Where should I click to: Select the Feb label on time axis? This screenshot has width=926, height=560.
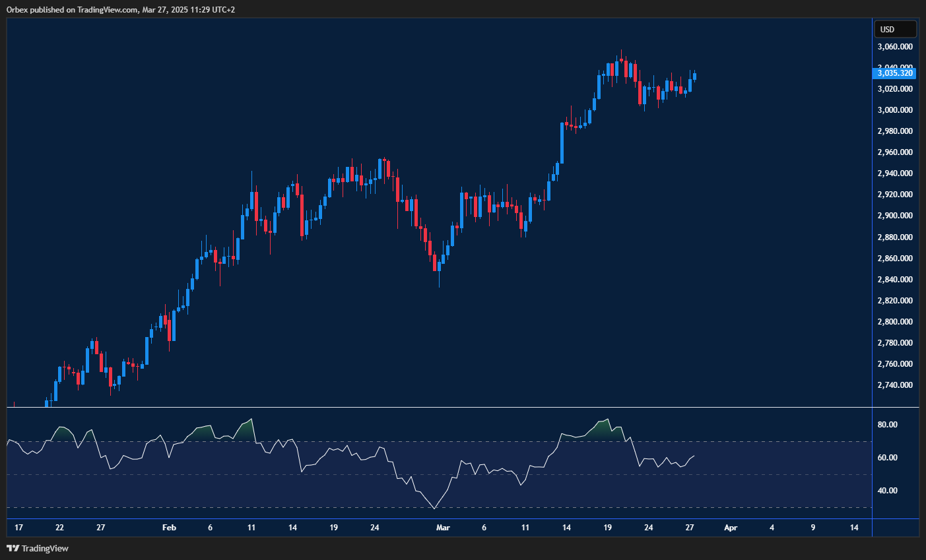pos(169,528)
